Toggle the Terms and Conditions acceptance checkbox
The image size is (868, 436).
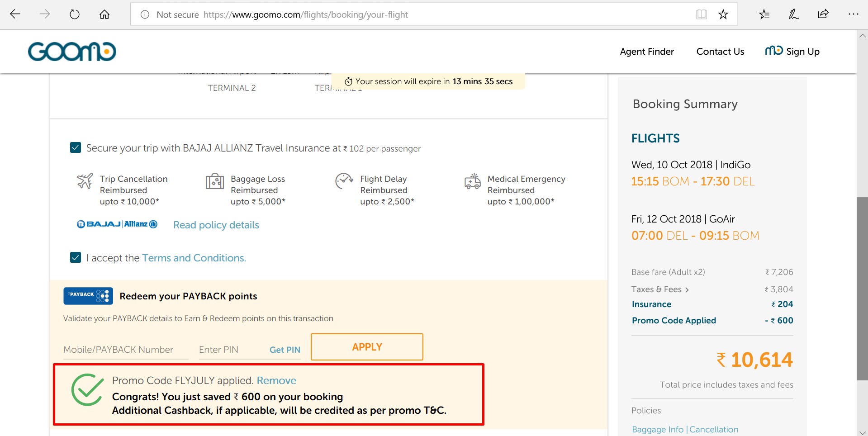click(76, 257)
